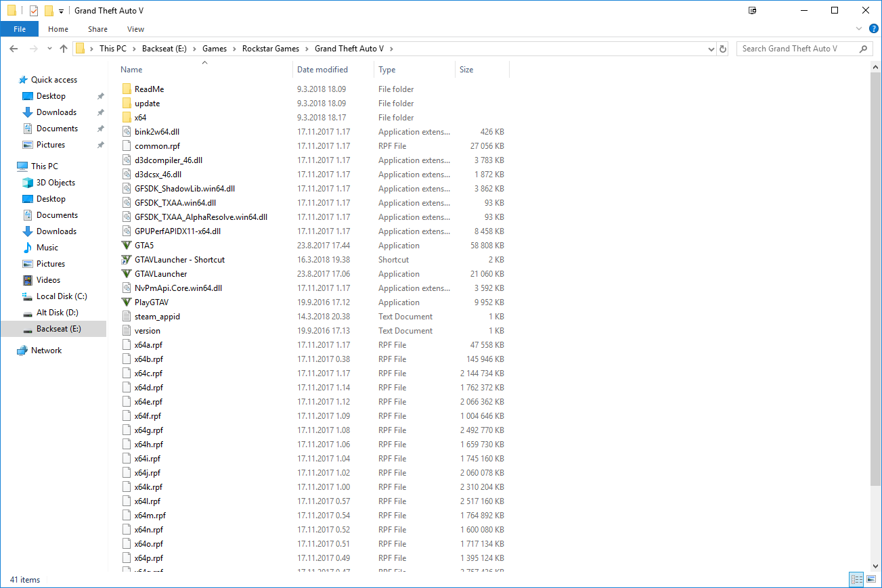Expand the chevron after Grand Theft Auto V
This screenshot has width=882, height=588.
tap(391, 49)
